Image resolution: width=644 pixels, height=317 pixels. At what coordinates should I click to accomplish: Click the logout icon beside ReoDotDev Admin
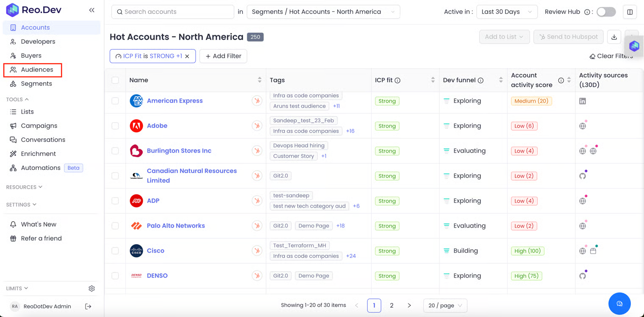coord(88,306)
